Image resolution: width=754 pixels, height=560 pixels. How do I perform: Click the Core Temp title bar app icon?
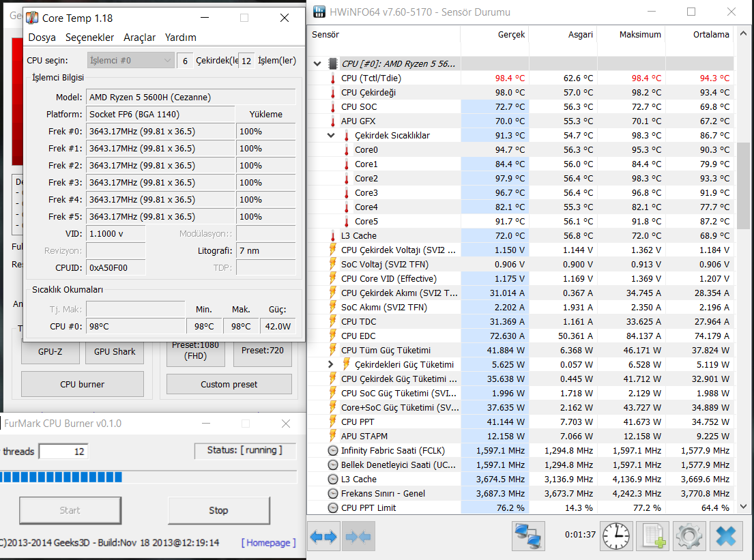(32, 18)
